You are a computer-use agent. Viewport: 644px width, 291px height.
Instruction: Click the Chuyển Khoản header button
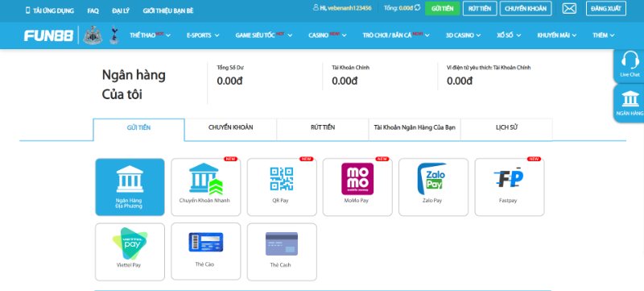tap(526, 8)
